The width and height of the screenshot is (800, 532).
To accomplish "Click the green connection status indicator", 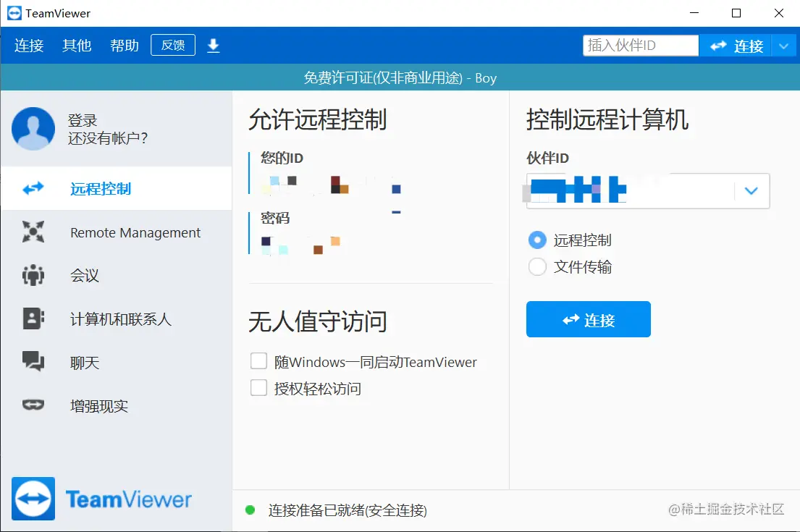I will point(250,510).
